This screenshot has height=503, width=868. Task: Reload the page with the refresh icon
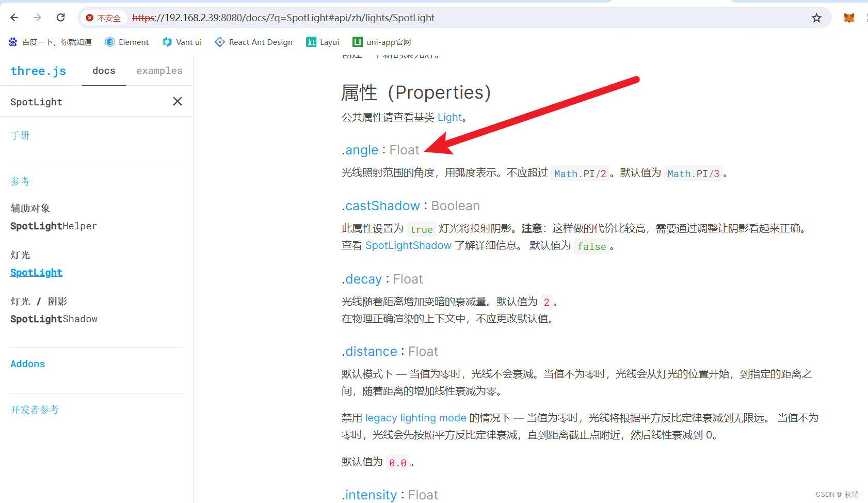(x=60, y=18)
